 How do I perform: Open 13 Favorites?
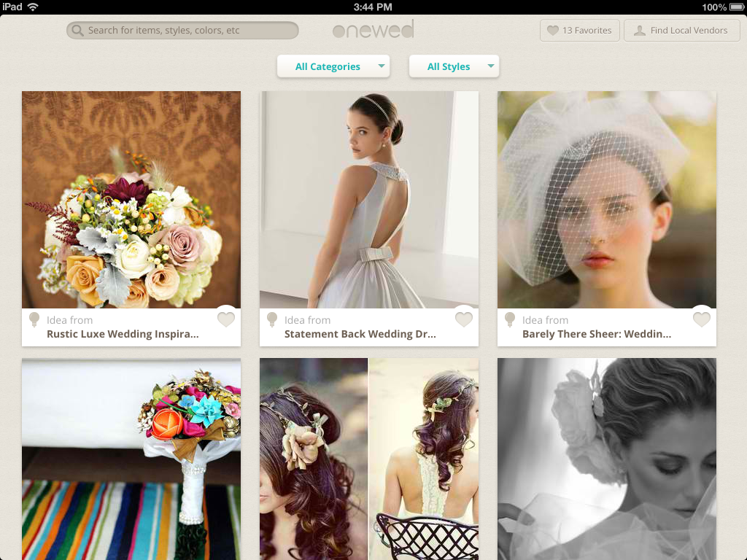click(580, 31)
